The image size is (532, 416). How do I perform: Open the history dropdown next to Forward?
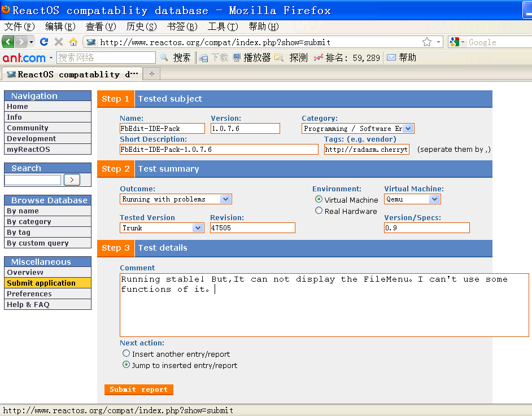31,42
